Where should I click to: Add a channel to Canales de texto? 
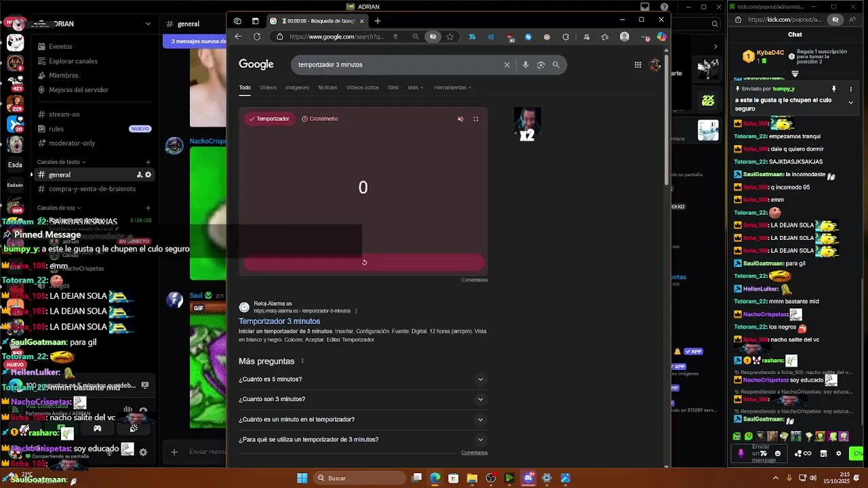click(x=148, y=162)
